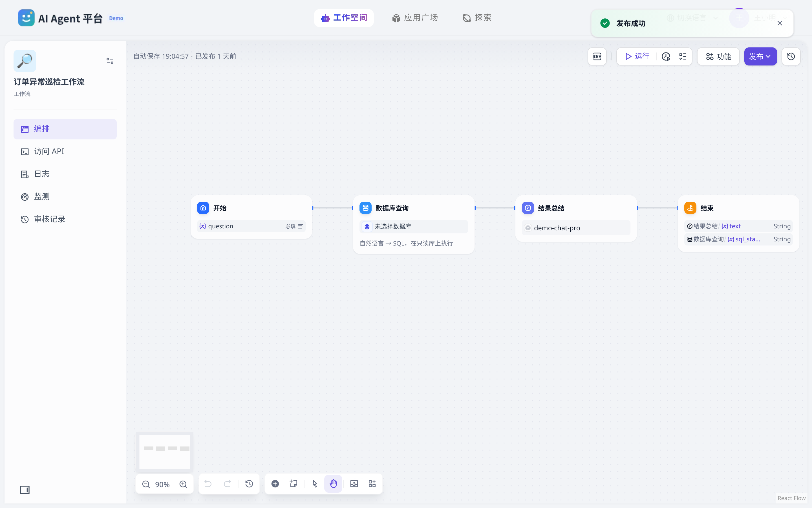Screen dimensions: 812x508
Task: Select the pointer mode tool
Action: point(315,484)
